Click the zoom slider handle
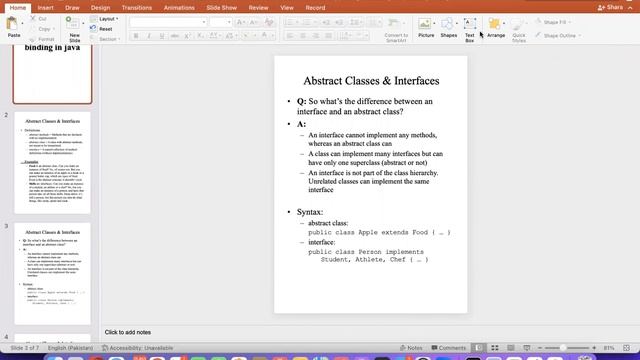Screen dimensions: 640x360 pyautogui.click(x=563, y=348)
